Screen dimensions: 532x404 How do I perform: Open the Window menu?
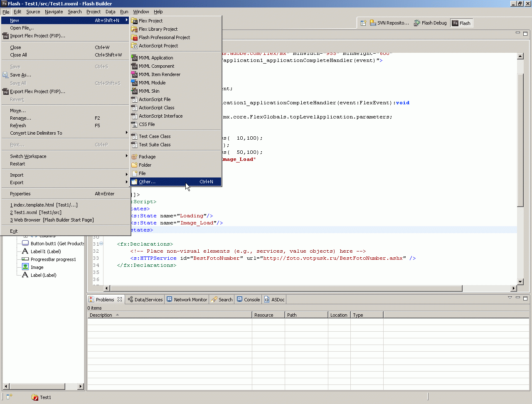point(141,12)
